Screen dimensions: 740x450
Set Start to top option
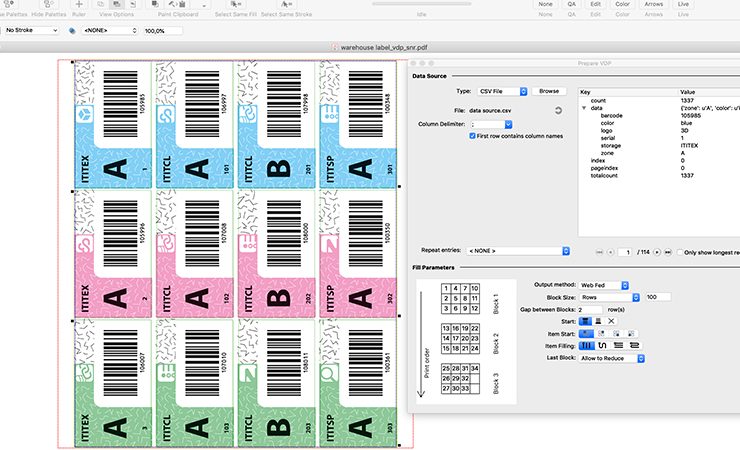click(585, 321)
